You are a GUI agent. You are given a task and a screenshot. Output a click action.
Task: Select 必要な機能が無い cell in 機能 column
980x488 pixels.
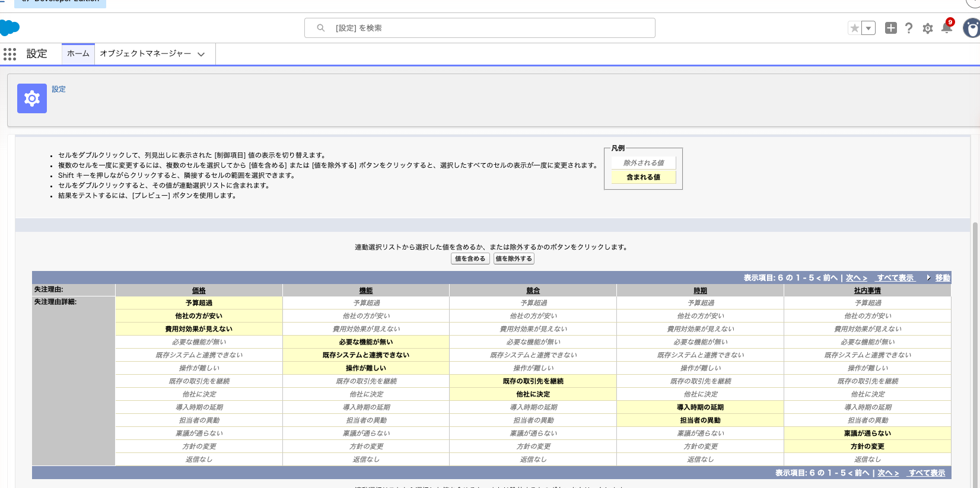coord(366,342)
